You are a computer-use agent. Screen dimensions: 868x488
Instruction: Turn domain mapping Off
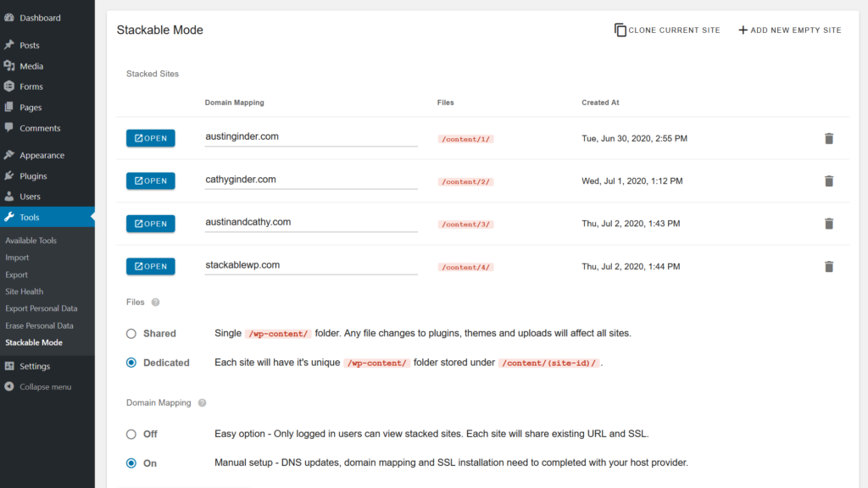tap(131, 434)
